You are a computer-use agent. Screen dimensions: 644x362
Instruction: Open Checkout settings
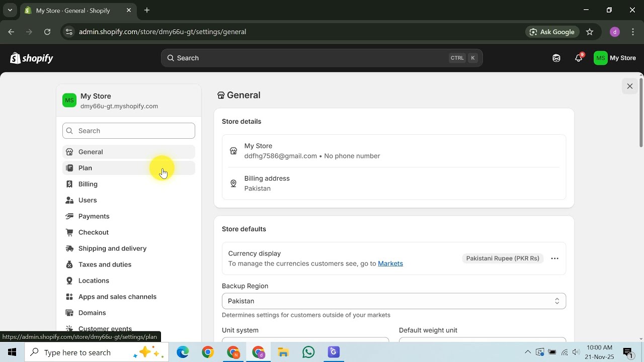(129, 232)
